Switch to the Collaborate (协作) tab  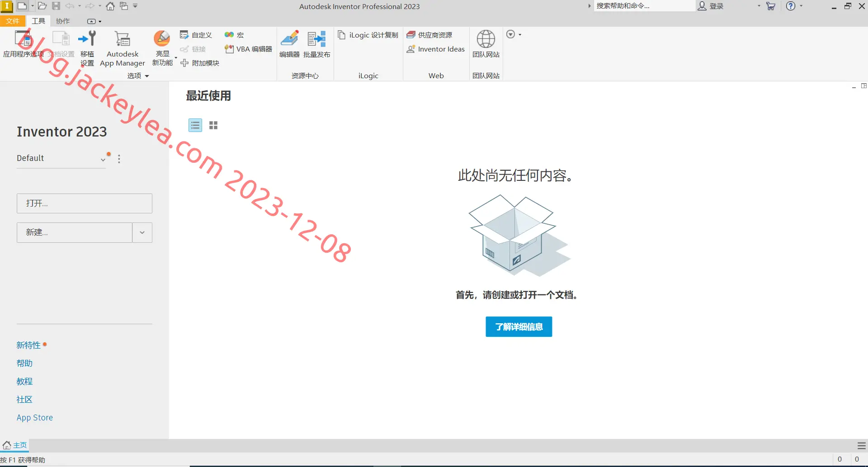coord(63,21)
